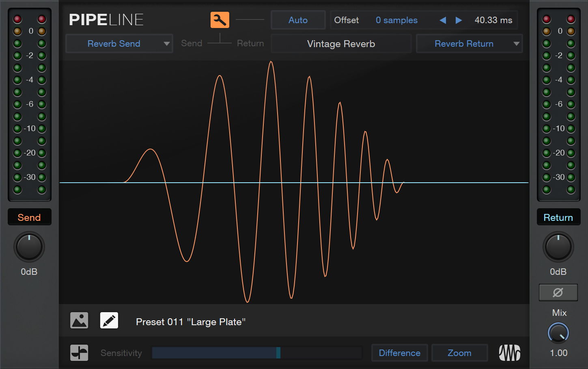Click the Send 0dB value label
The image size is (588, 369).
pyautogui.click(x=29, y=272)
